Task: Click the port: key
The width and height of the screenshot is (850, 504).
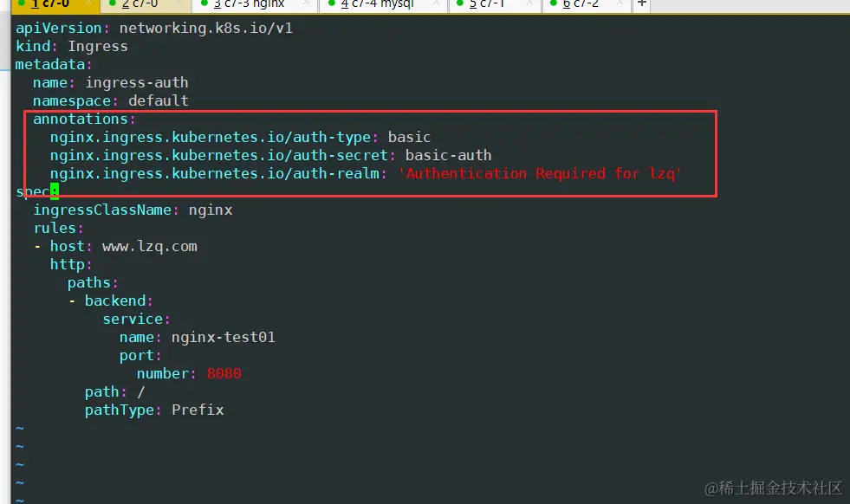Action: (140, 356)
